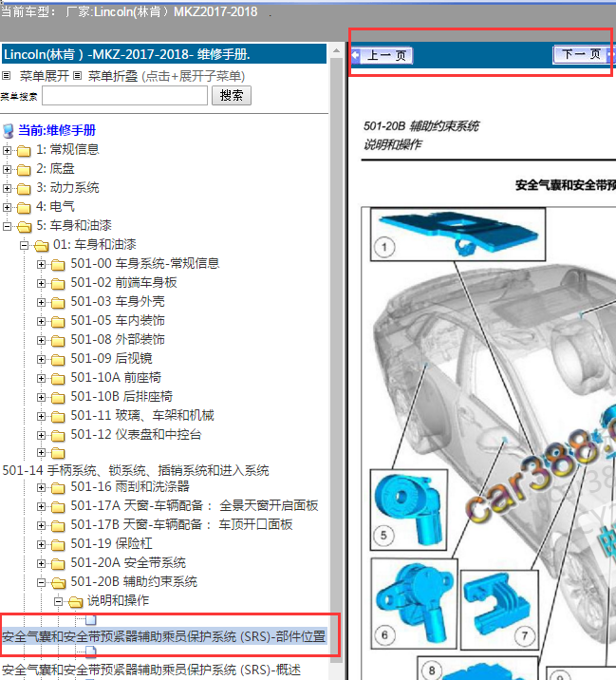Expand 501-12 仪表盘和中控台 node
This screenshot has width=616, height=680.
pos(41,435)
